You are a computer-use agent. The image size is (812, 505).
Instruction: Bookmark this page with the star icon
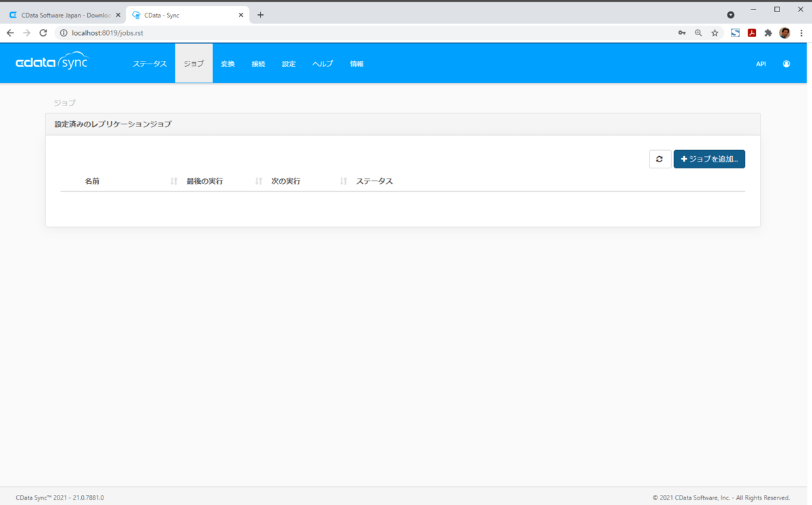tap(715, 32)
